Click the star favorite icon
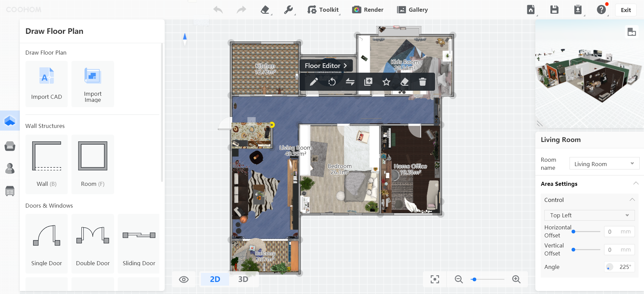The width and height of the screenshot is (644, 294). 386,82
